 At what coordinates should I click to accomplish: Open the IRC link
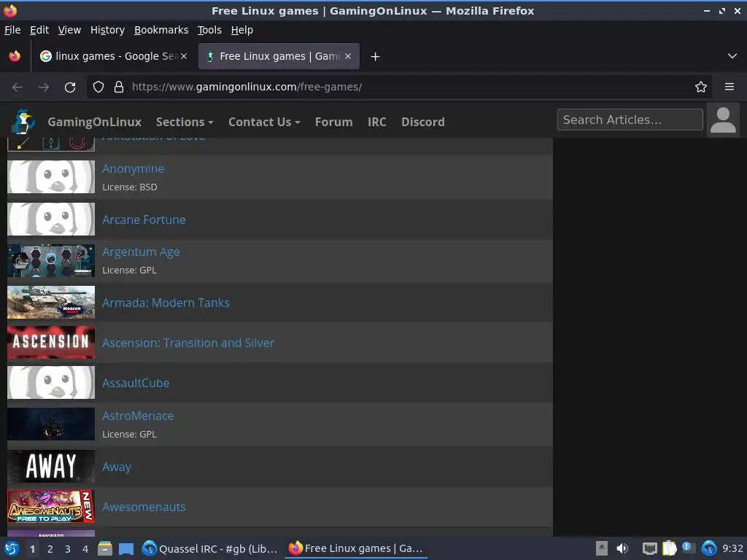coord(376,122)
